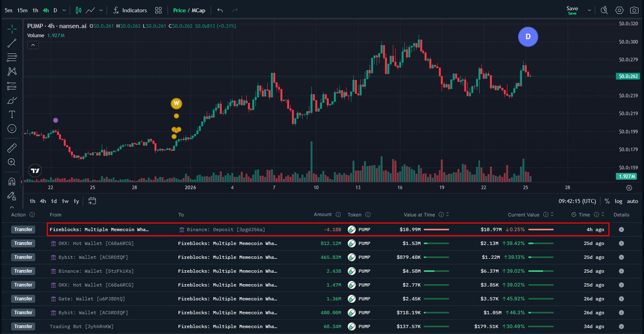This screenshot has height=334, width=644.
Task: Select the zoom in tool
Action: 12,162
